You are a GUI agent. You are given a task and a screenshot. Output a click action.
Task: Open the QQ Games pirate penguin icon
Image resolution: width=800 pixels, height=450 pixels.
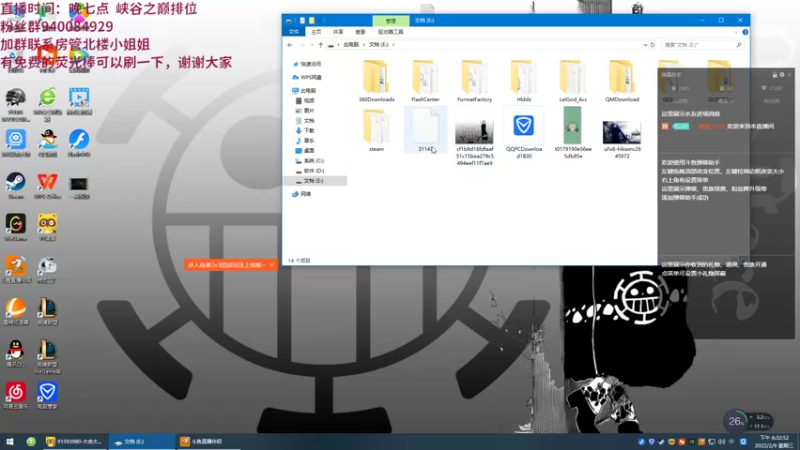[47, 142]
